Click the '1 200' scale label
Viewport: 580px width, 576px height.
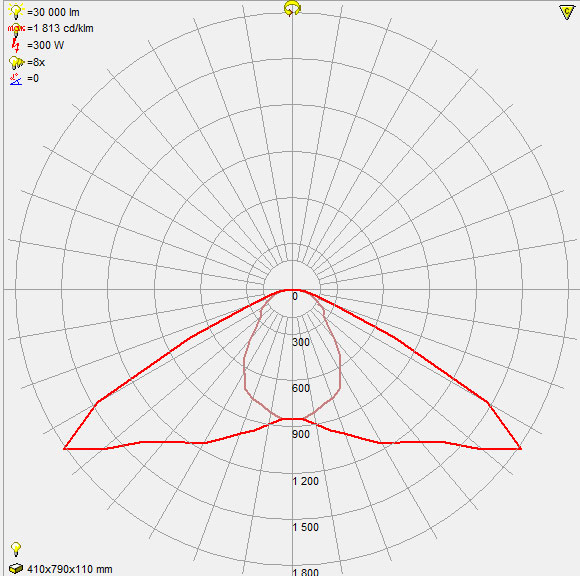[305, 481]
